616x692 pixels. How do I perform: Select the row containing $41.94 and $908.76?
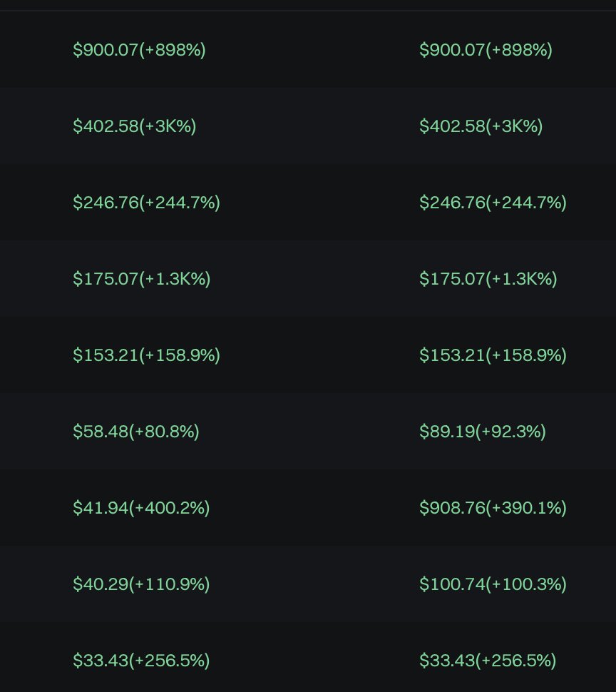coord(308,507)
